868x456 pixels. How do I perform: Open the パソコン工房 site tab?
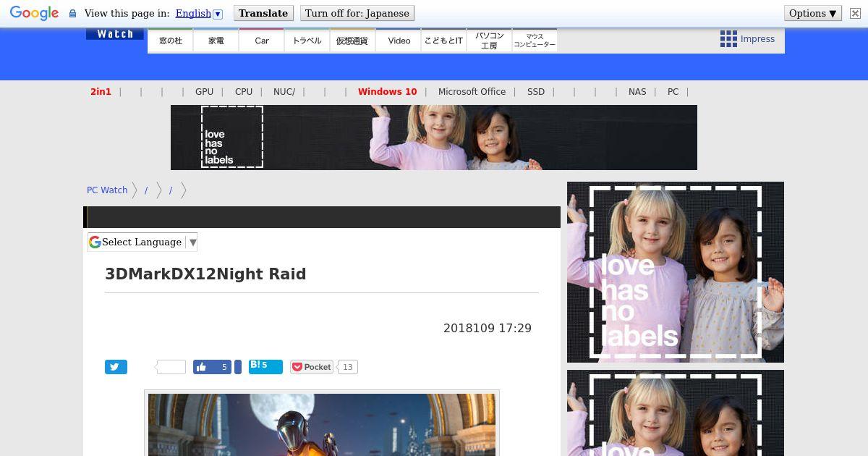pos(489,41)
